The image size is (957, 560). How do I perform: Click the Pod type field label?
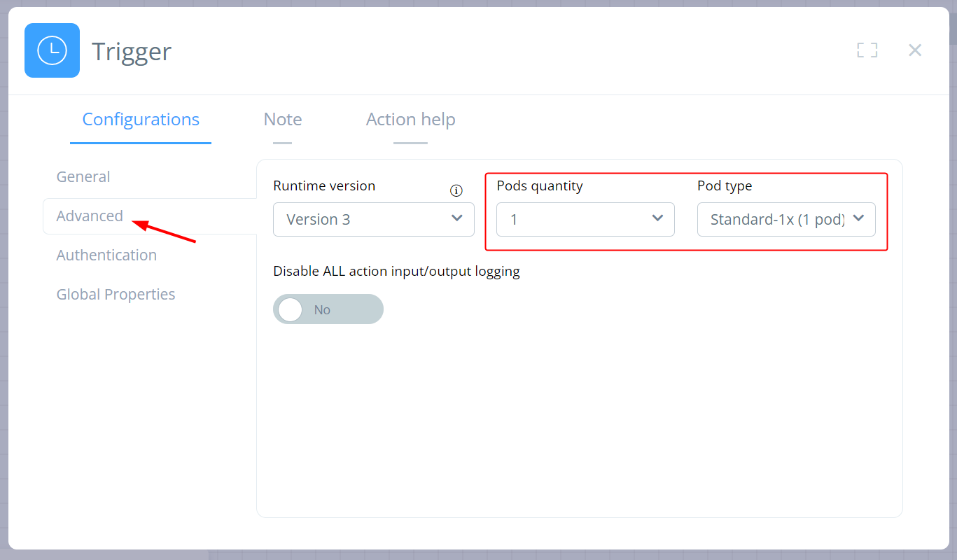coord(725,186)
